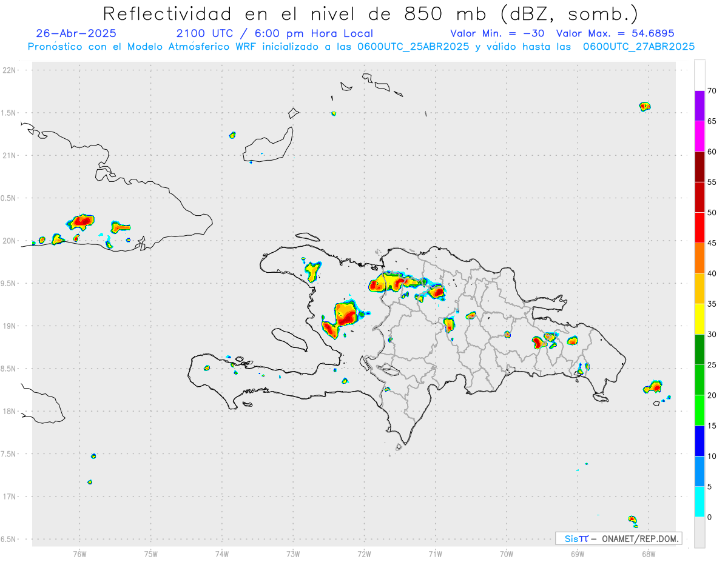Click the '22N' latitude label
This screenshot has width=728, height=562.
pos(10,70)
